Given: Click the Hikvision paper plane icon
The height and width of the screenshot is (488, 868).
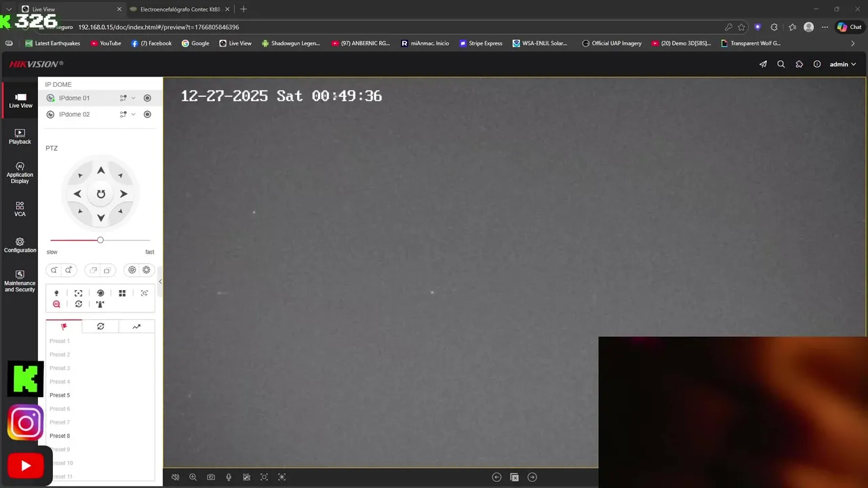Looking at the screenshot, I should [763, 64].
